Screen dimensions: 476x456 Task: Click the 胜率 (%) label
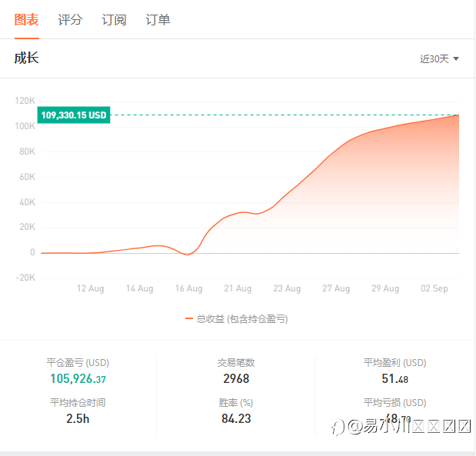(236, 403)
